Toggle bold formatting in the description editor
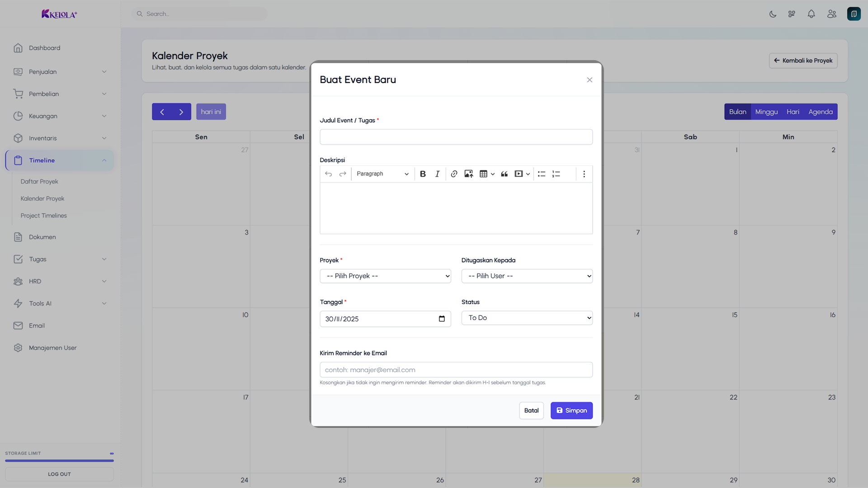The image size is (868, 488). pyautogui.click(x=423, y=174)
